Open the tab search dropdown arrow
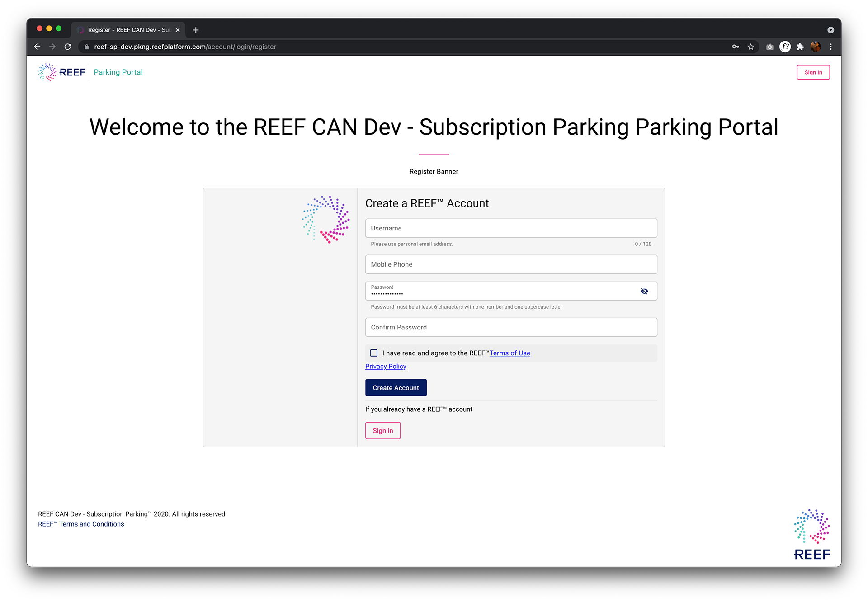The height and width of the screenshot is (602, 868). pyautogui.click(x=830, y=30)
